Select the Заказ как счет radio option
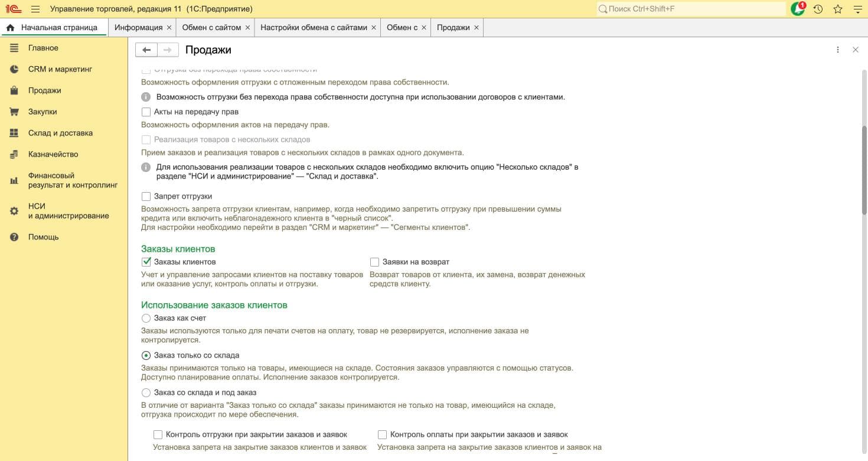868x461 pixels. (x=146, y=318)
